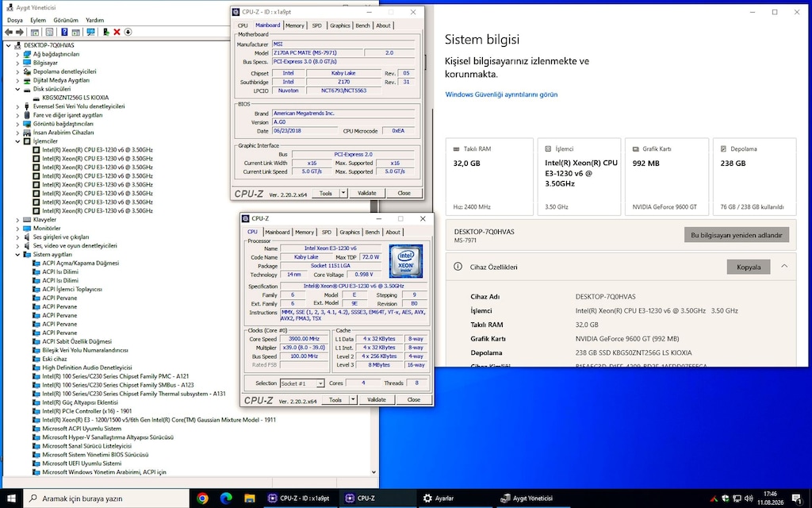The image size is (812, 508).
Task: Open the Dosya menu in Device Manager
Action: click(15, 20)
